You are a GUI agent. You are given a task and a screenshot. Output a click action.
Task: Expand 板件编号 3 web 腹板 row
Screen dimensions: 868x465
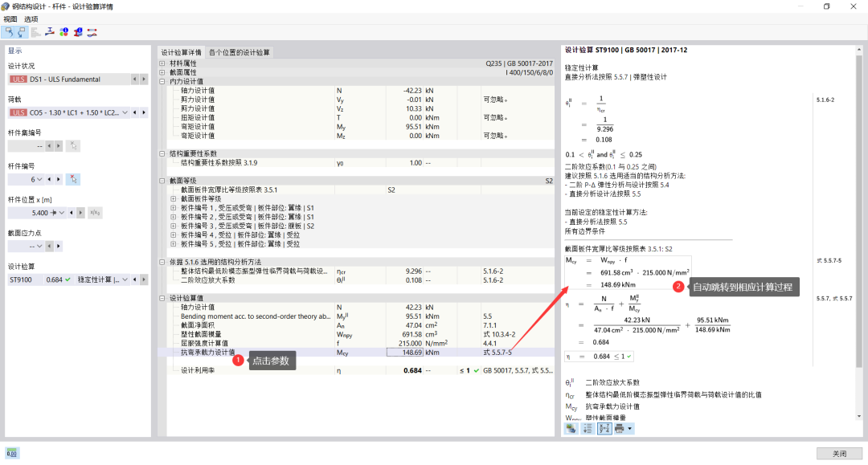click(x=174, y=226)
